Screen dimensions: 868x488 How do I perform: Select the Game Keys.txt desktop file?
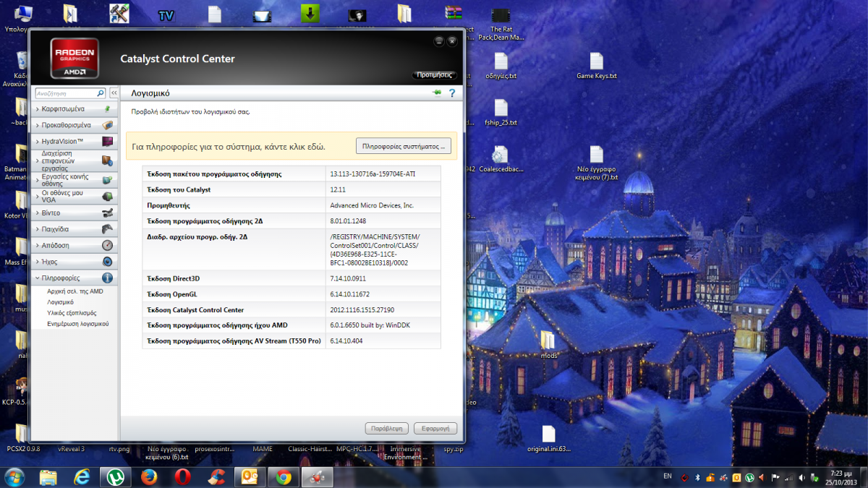click(596, 65)
